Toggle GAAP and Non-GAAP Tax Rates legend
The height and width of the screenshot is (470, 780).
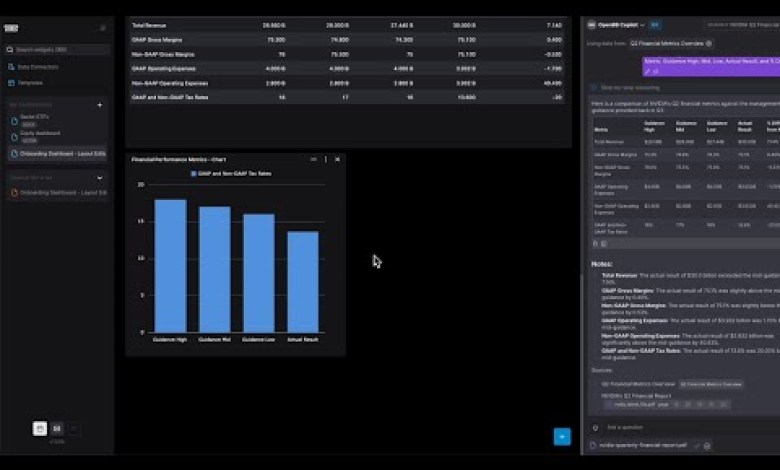pyautogui.click(x=231, y=174)
